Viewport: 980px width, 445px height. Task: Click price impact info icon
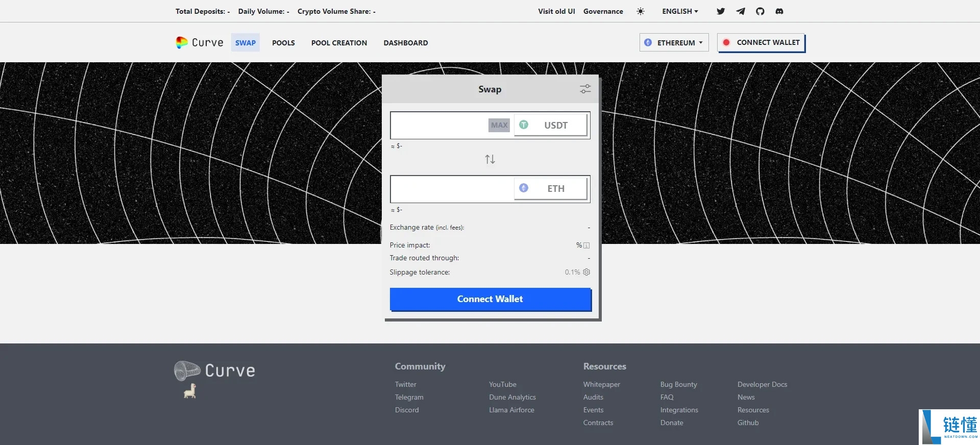[586, 245]
